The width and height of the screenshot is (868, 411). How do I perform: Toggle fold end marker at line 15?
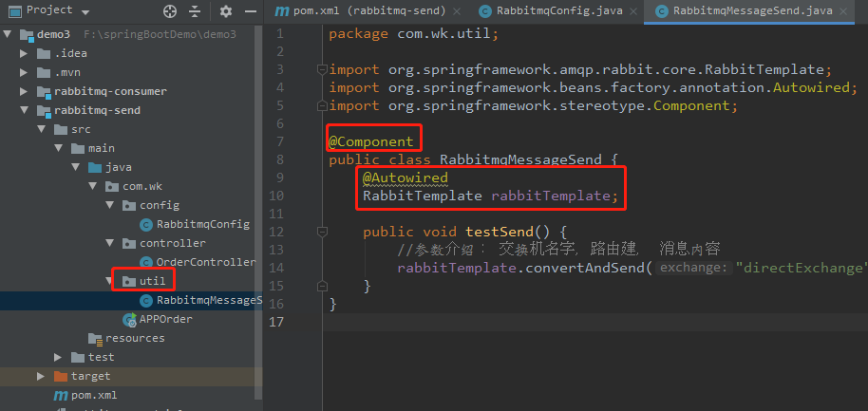pos(322,286)
